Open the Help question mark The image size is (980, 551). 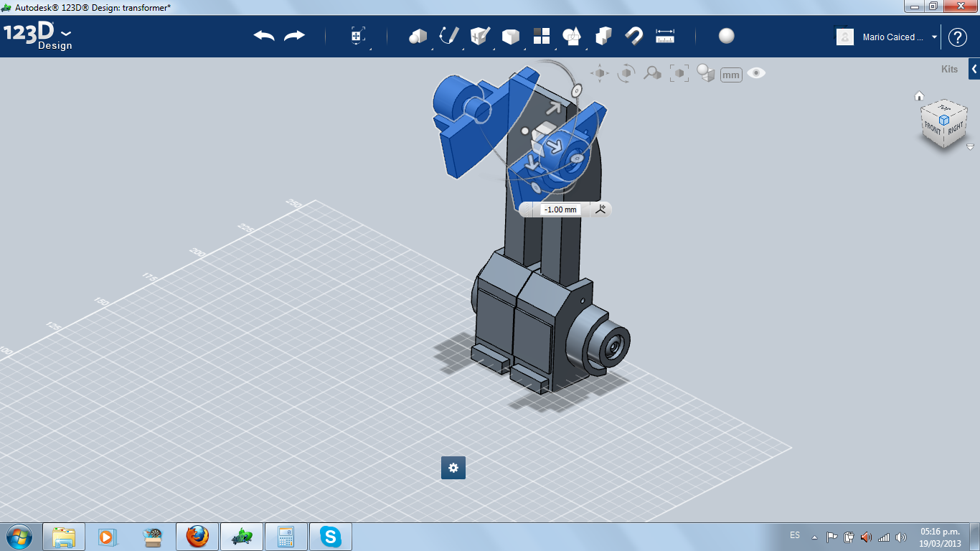point(958,37)
